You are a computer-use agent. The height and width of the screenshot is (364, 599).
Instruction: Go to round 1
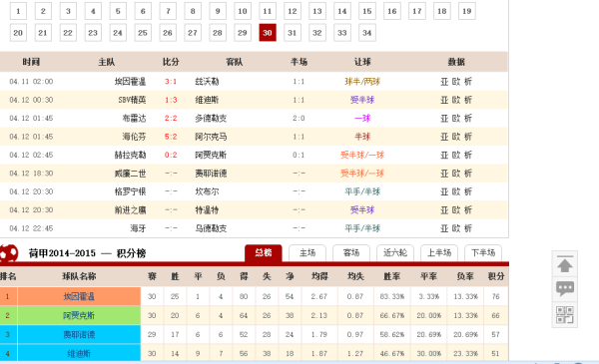coord(18,11)
